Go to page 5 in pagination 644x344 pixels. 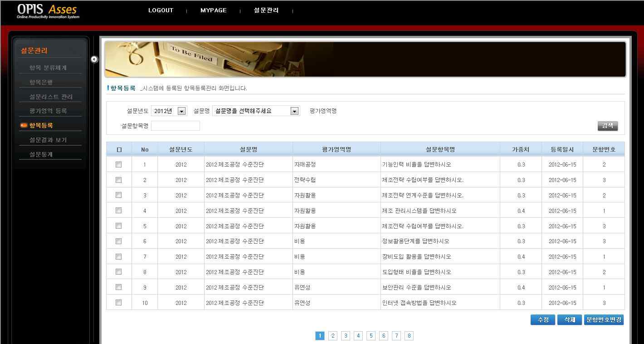click(x=371, y=336)
